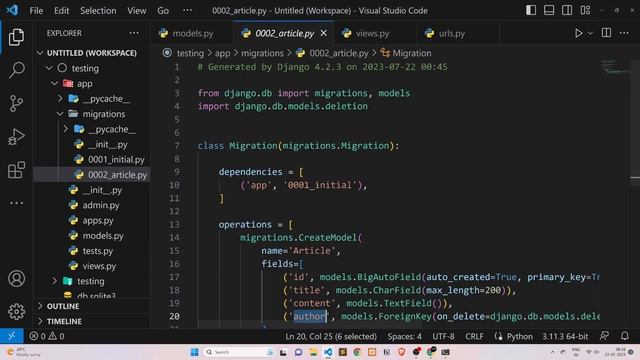Click the feedback icon in status bar

(x=604, y=336)
